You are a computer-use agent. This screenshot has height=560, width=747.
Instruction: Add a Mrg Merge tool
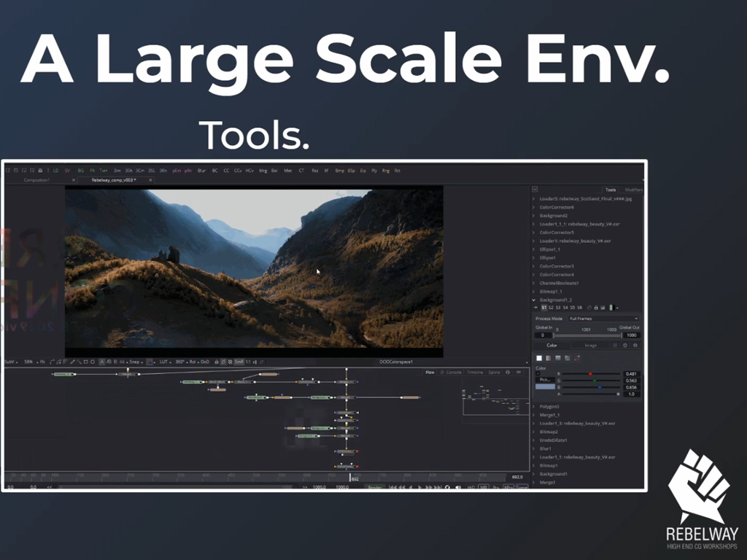coord(263,171)
